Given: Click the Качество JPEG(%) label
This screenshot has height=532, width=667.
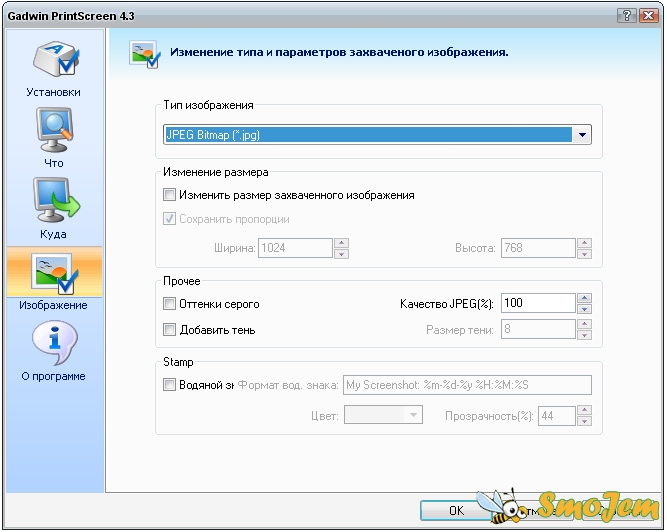Looking at the screenshot, I should [x=447, y=304].
